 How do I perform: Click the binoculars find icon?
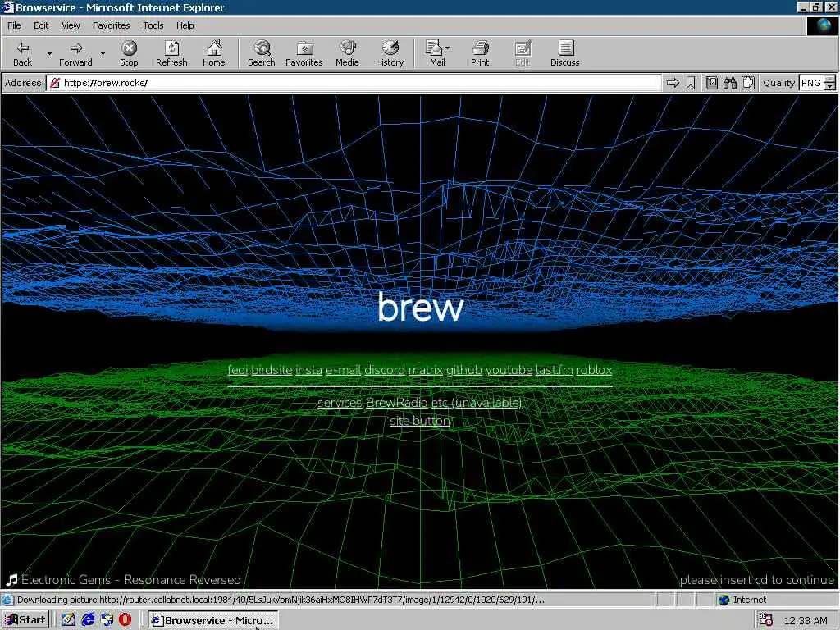pos(729,83)
